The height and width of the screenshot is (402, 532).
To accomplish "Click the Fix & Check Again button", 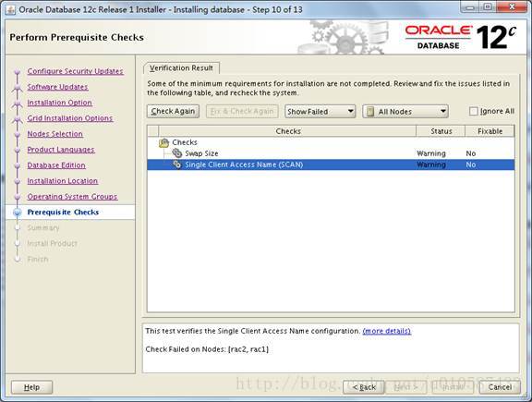I will (x=242, y=112).
